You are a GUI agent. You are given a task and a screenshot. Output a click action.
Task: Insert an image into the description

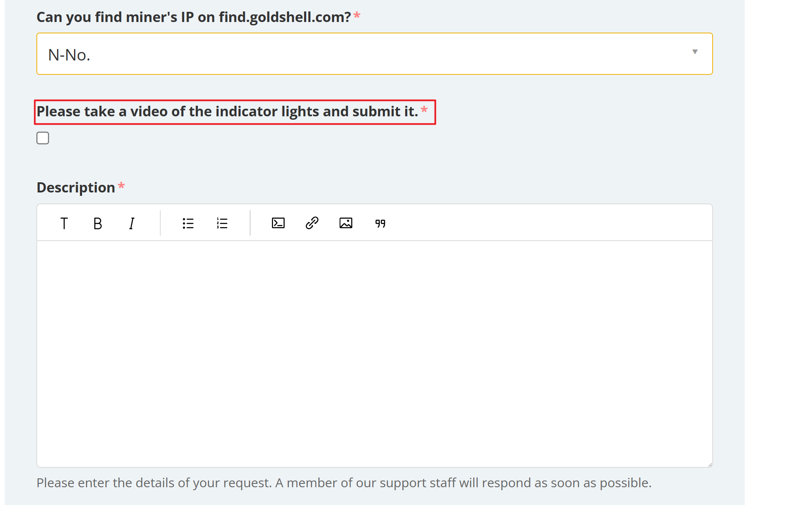346,223
